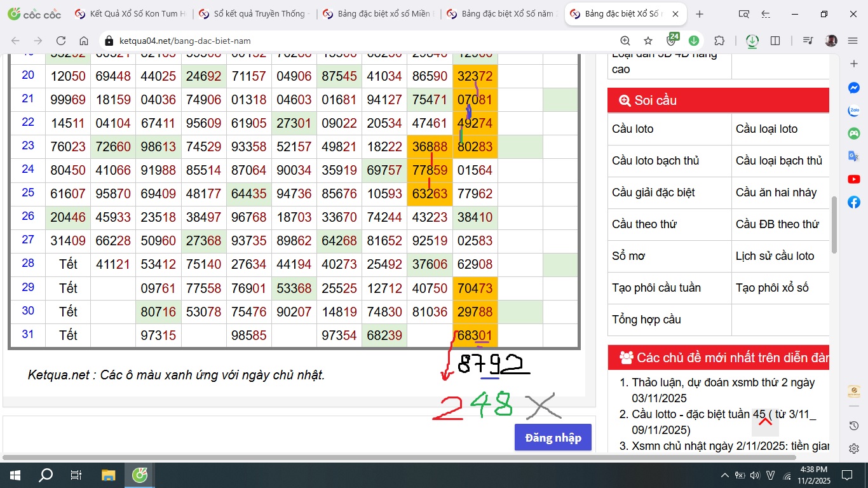
Task: Show hidden system tray icons
Action: 724,475
